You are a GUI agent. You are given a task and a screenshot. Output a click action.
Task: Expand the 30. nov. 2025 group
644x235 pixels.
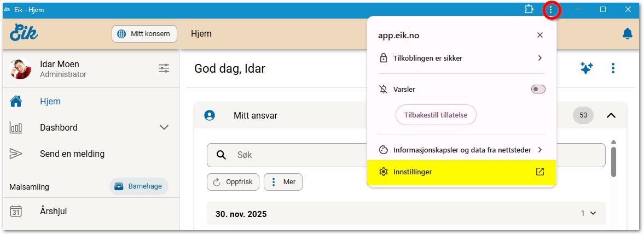point(593,214)
